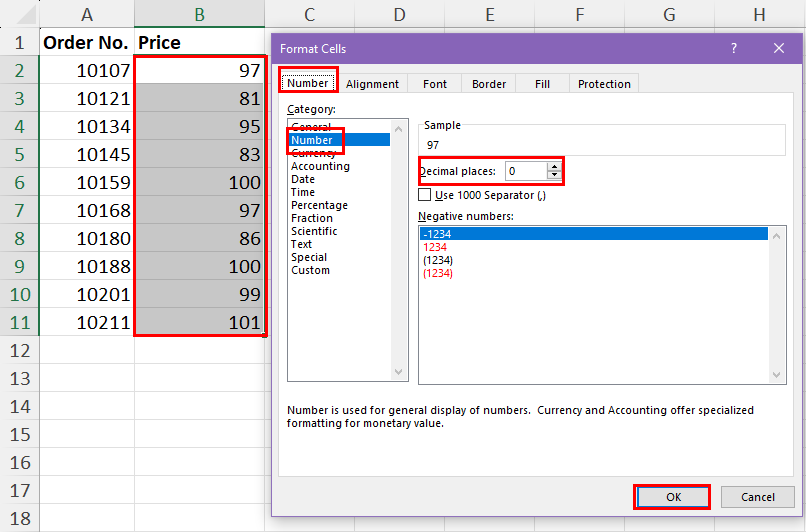Select column D header
Image resolution: width=806 pixels, height=532 pixels.
click(399, 14)
